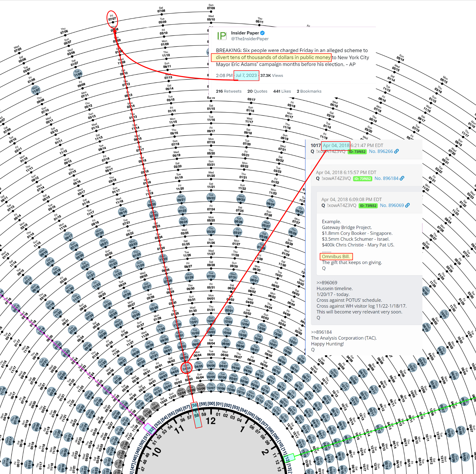Click the link icon next to No. 896266

tap(396, 151)
